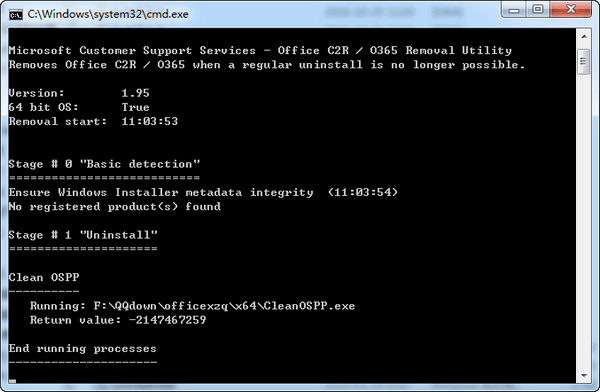Viewport: 600px width, 392px height.
Task: Click the "No registered product(s) found" line
Action: [115, 207]
